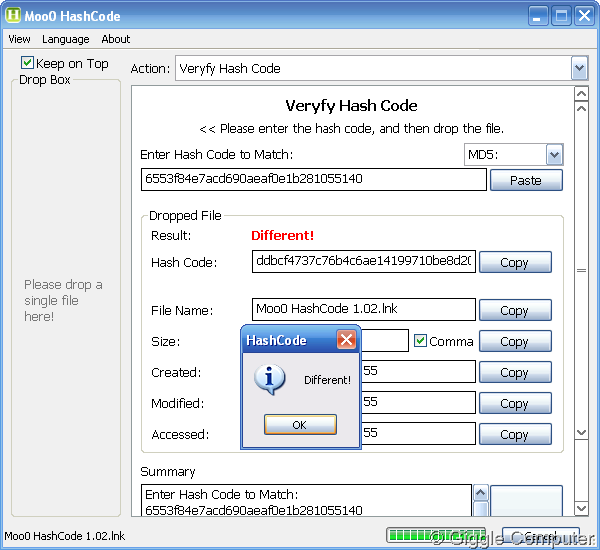This screenshot has height=550, width=600.
Task: Maximize the Moo0 HashCode window
Action: [561, 16]
